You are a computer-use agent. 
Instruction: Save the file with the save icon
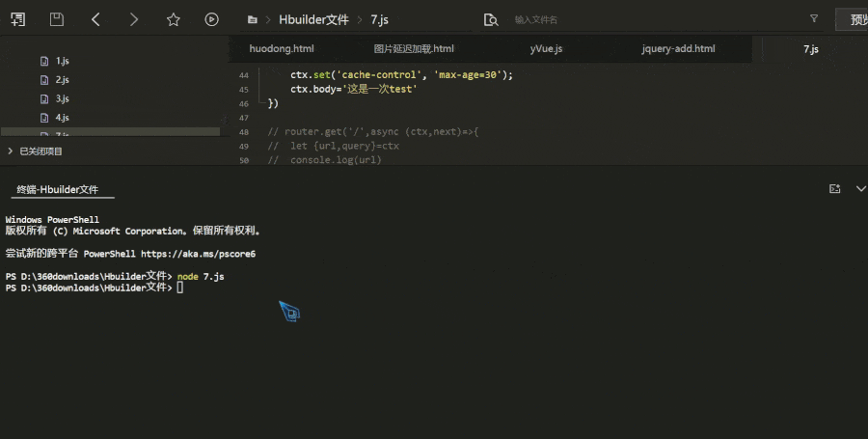(x=57, y=19)
